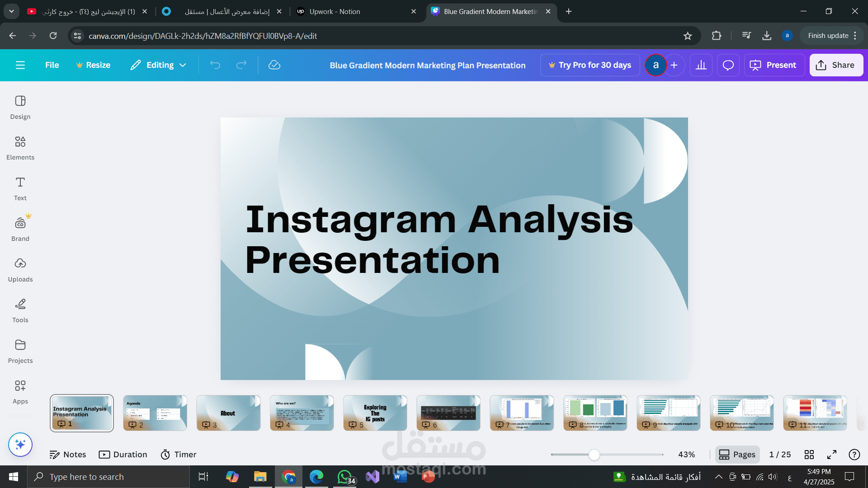868x488 pixels.
Task: Click the Share button
Action: (836, 65)
